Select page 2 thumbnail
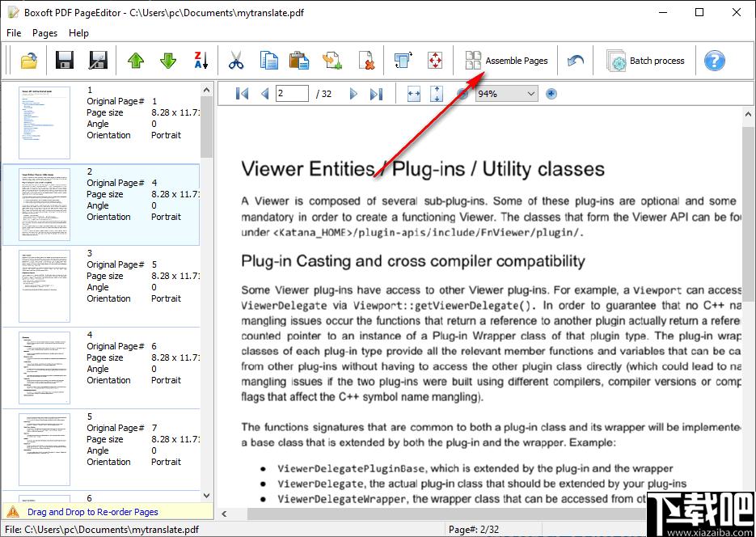 (x=44, y=205)
